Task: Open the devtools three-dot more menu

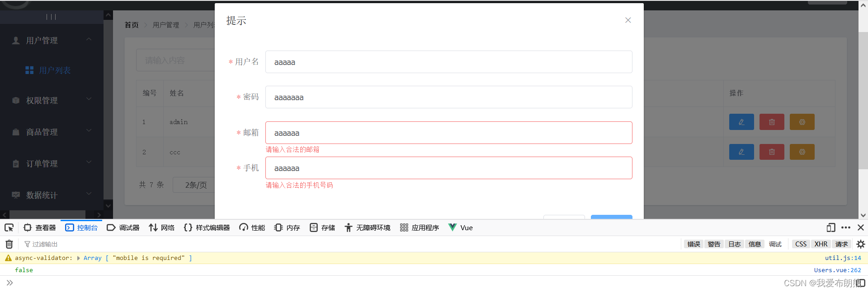Action: point(846,227)
